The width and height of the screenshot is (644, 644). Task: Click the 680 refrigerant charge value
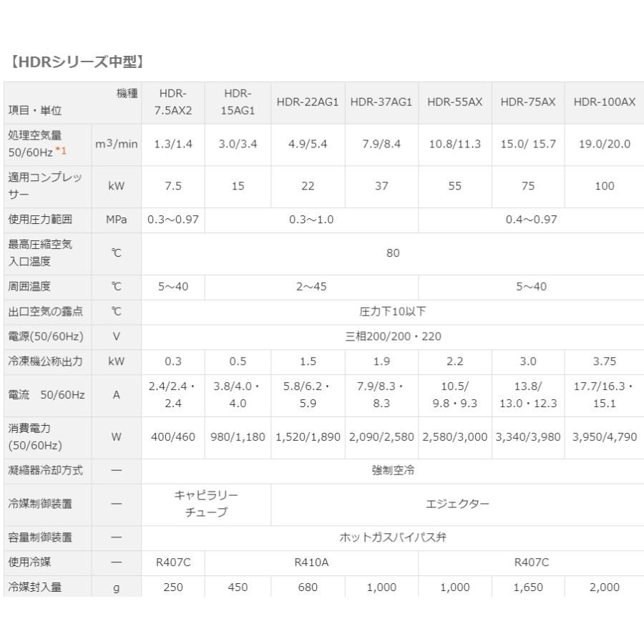tap(308, 587)
